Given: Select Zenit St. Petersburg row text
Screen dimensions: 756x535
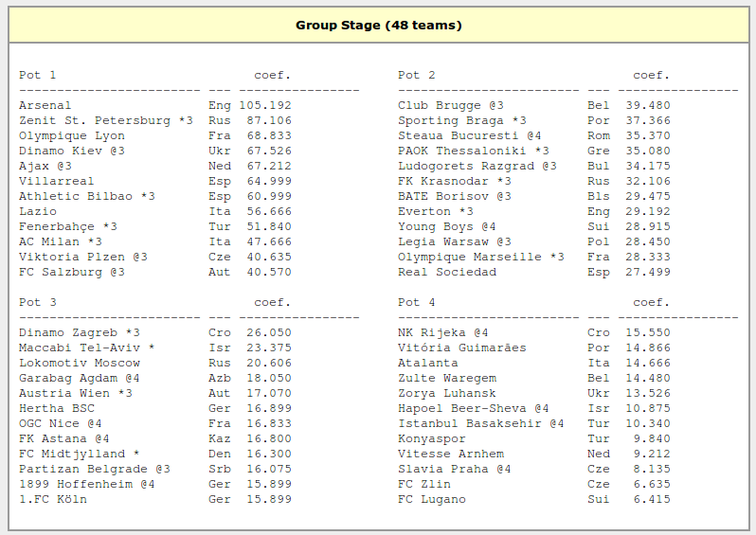Looking at the screenshot, I should 155,120.
